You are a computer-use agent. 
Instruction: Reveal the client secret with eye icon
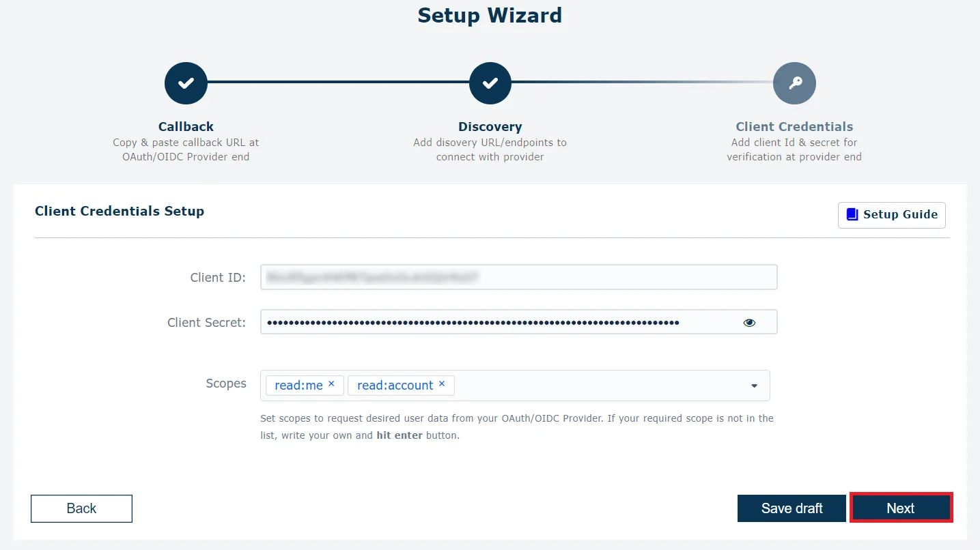coord(749,322)
